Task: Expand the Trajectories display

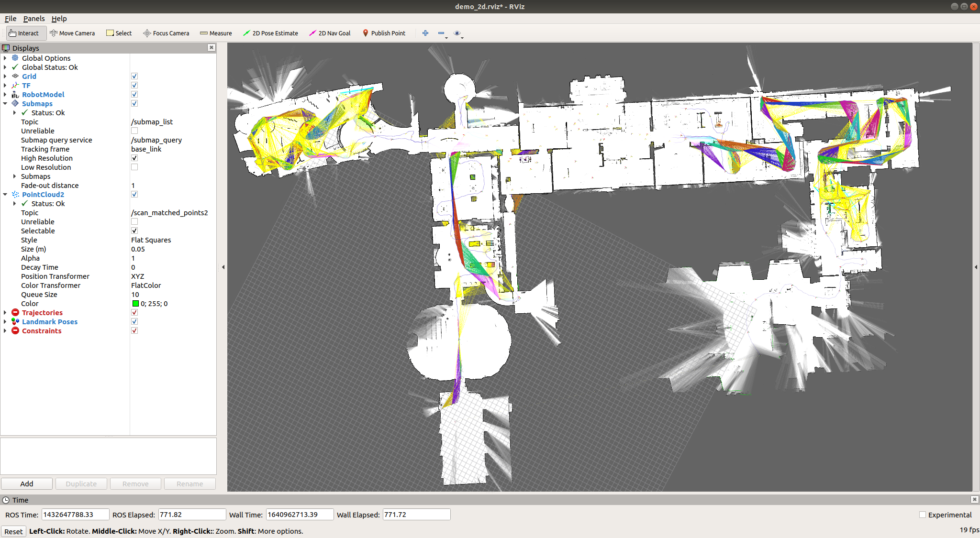Action: (x=5, y=312)
